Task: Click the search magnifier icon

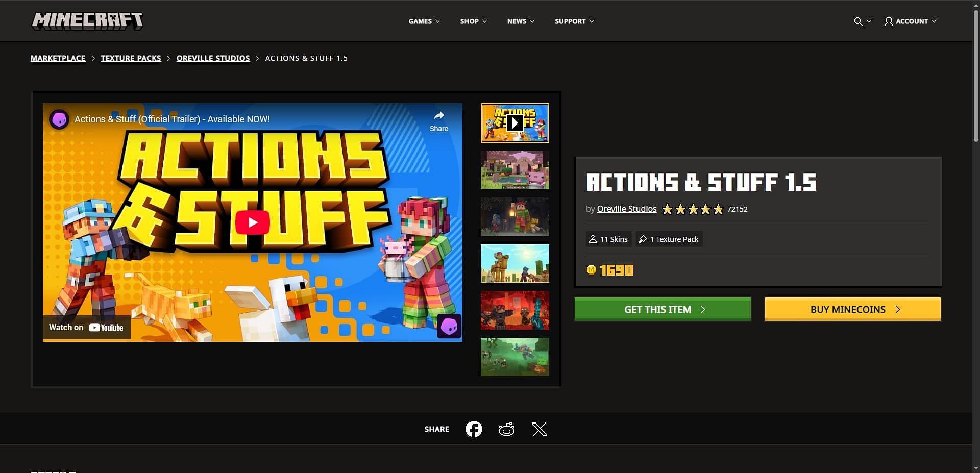Action: (x=859, y=21)
